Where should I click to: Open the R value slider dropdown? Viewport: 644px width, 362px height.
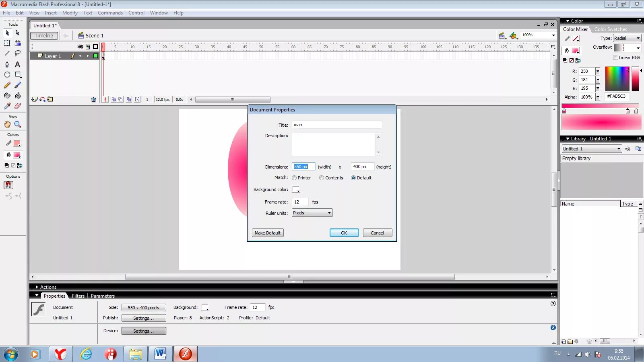[x=598, y=71]
